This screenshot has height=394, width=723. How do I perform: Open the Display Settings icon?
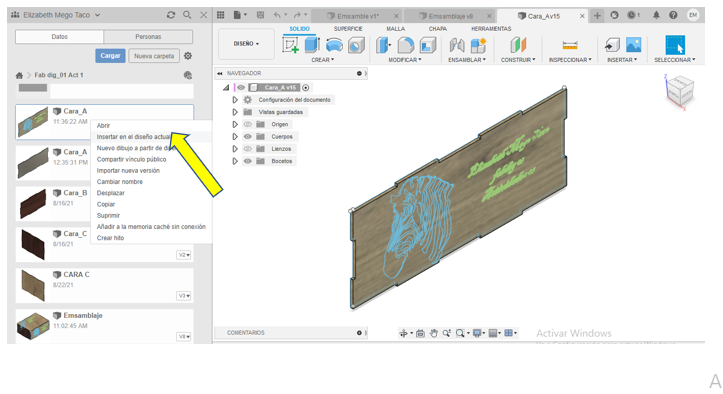tap(478, 333)
